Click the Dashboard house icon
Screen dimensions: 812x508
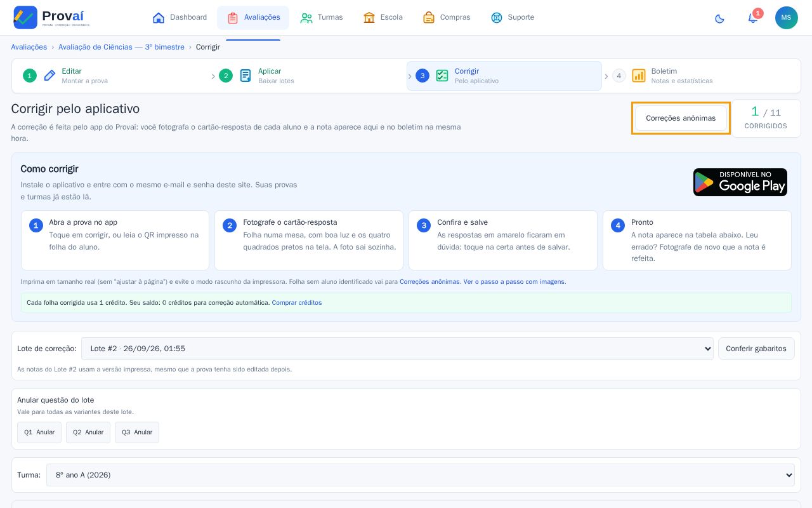coord(159,18)
